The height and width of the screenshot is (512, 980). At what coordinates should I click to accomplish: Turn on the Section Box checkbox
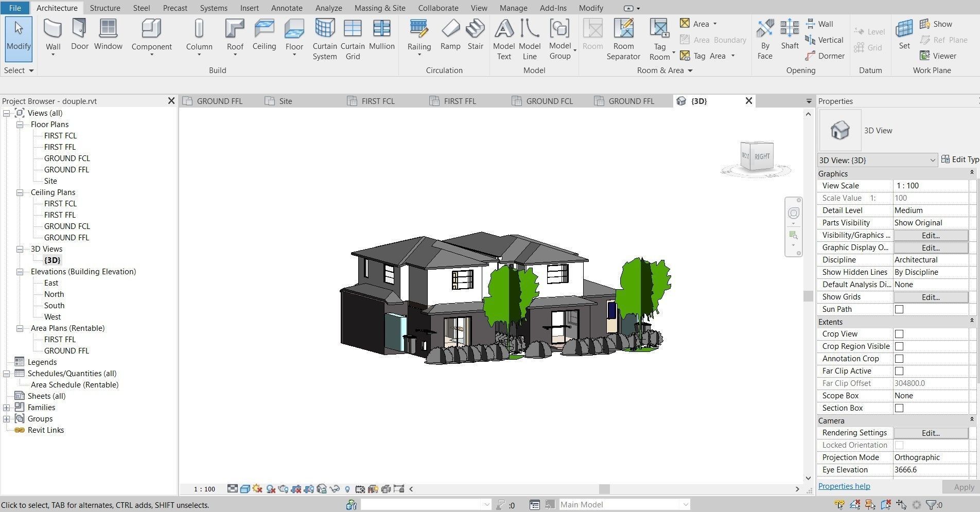coord(899,408)
